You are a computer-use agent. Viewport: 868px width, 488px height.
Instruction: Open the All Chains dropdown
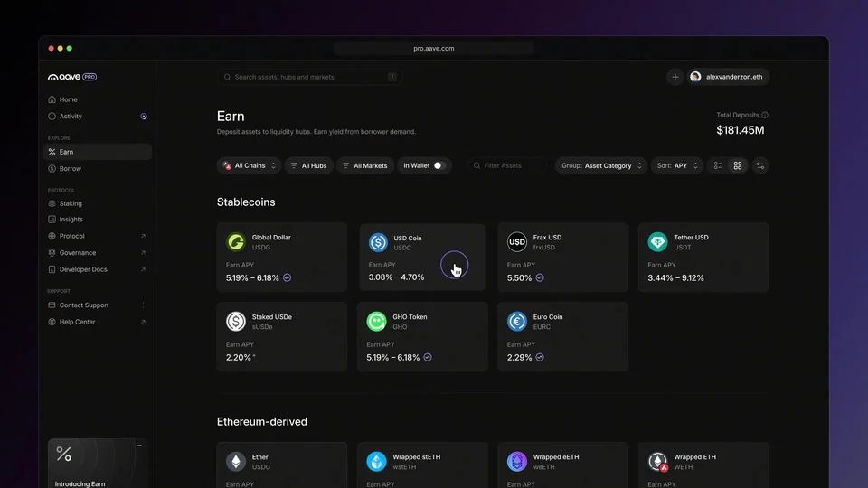[x=250, y=165]
